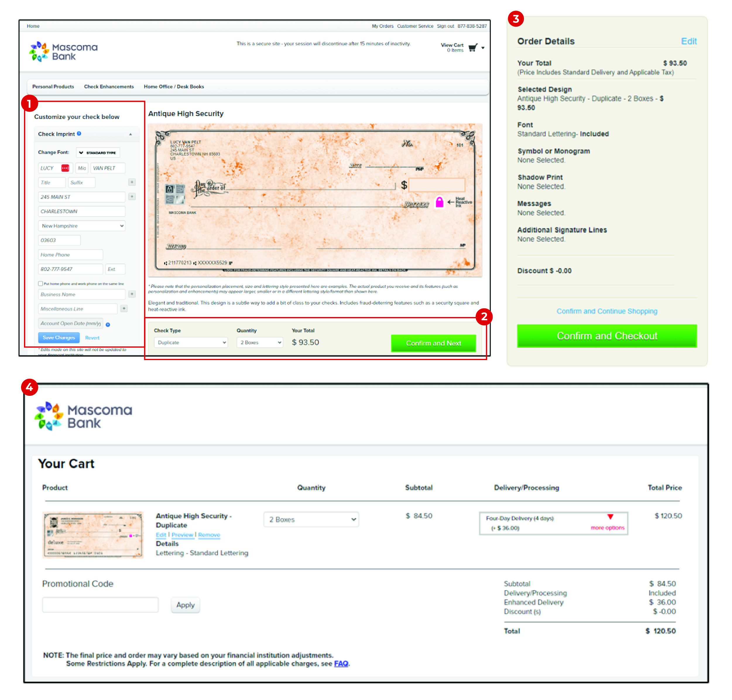This screenshot has height=700, width=732.
Task: Click the 877-838-5287 phone number
Action: tap(472, 26)
